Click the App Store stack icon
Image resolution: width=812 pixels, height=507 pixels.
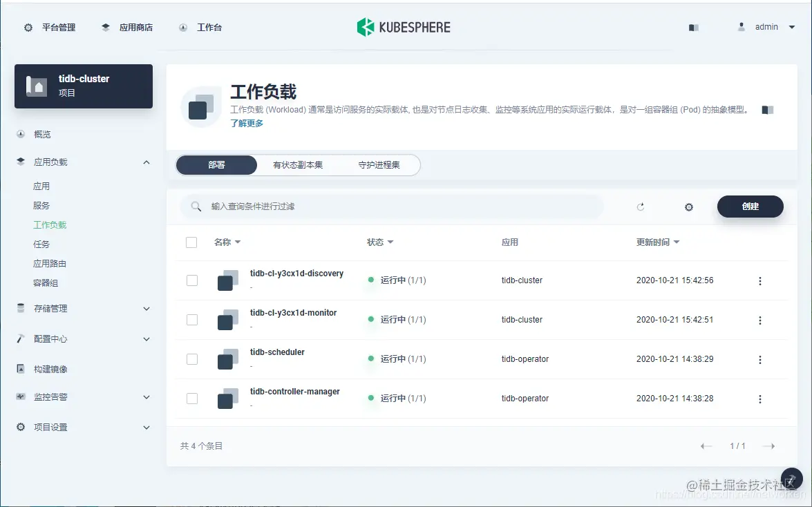click(106, 28)
